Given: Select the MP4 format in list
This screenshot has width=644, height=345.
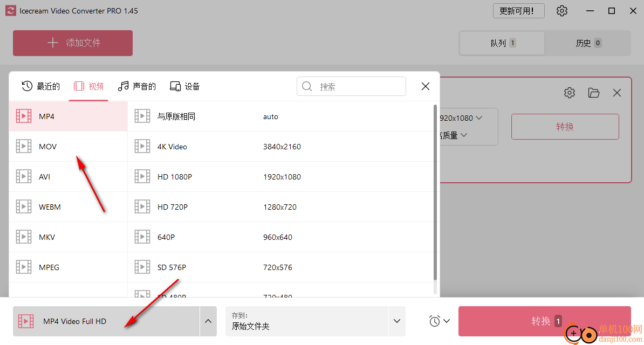Looking at the screenshot, I should pos(68,116).
